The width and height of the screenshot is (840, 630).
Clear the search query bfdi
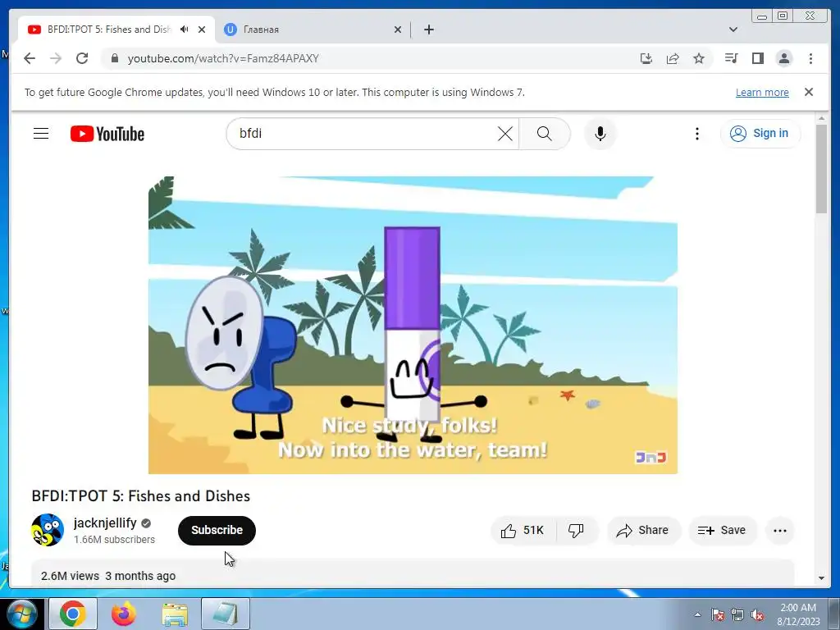(x=505, y=134)
